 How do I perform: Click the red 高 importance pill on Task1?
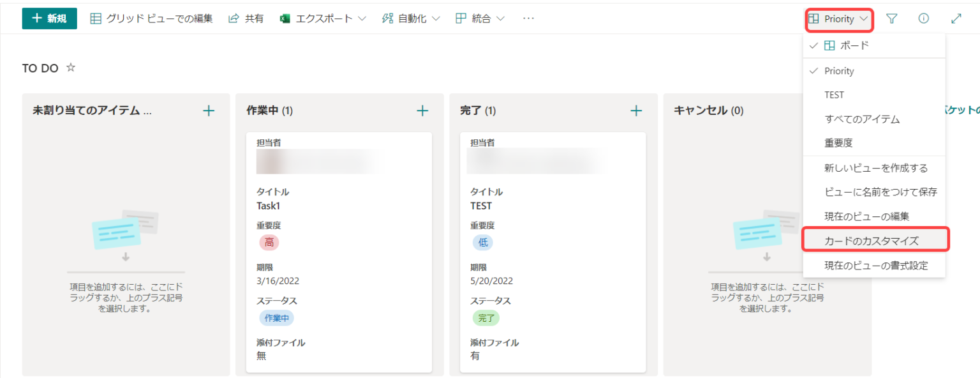269,243
